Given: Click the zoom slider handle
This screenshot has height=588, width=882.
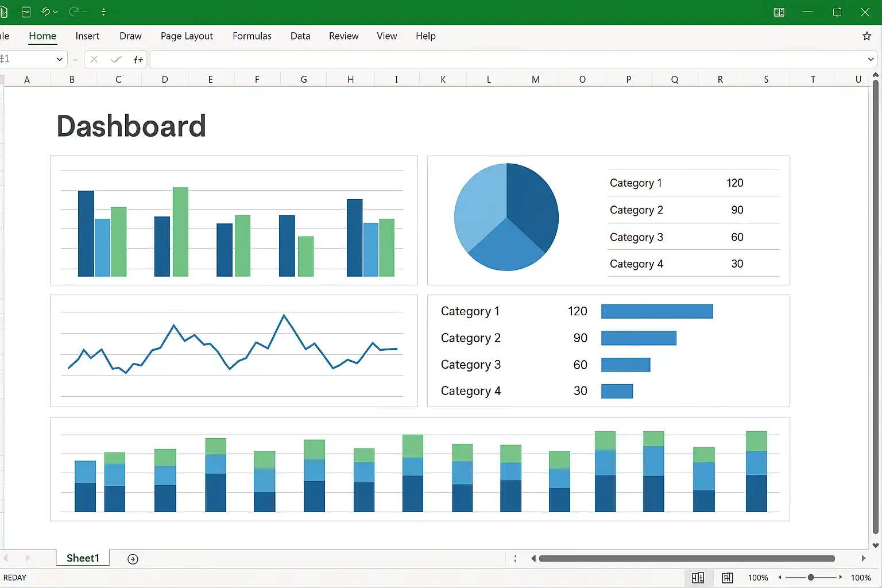Looking at the screenshot, I should 811,578.
